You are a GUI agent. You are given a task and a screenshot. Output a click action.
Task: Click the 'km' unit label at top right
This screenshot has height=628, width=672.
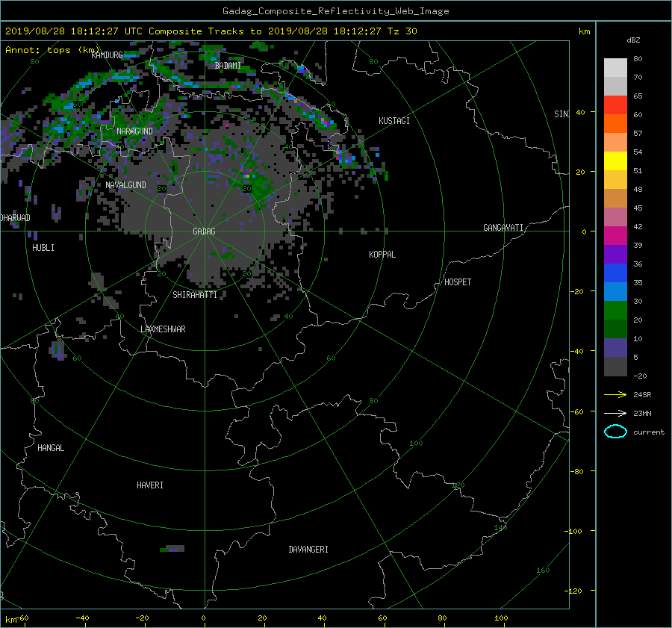(584, 31)
